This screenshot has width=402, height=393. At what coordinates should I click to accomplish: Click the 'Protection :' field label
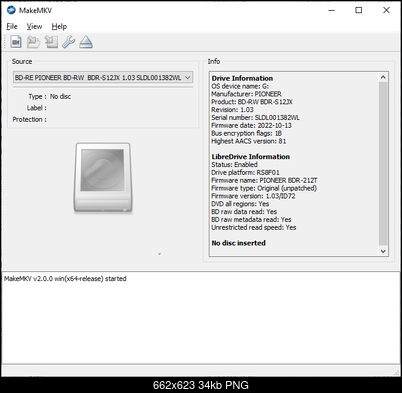tap(30, 119)
